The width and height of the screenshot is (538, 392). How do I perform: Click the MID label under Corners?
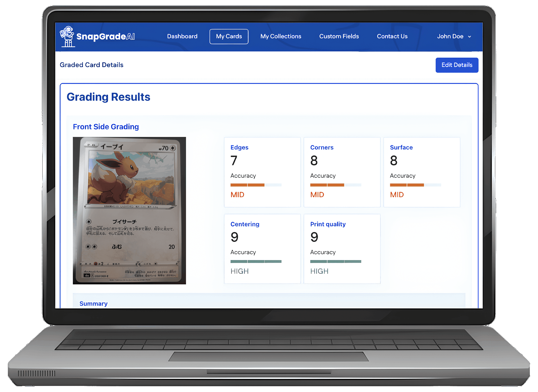[x=317, y=194]
